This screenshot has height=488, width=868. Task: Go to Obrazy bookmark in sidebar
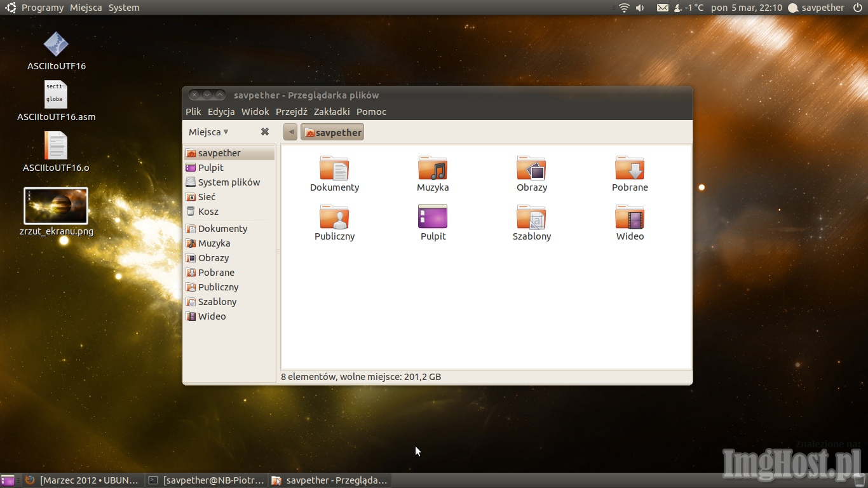click(x=229, y=258)
